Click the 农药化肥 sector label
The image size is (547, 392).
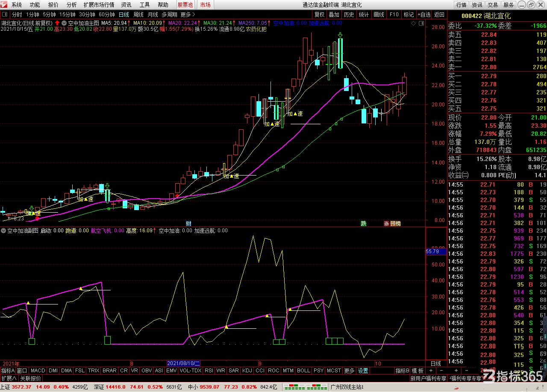tap(256, 29)
